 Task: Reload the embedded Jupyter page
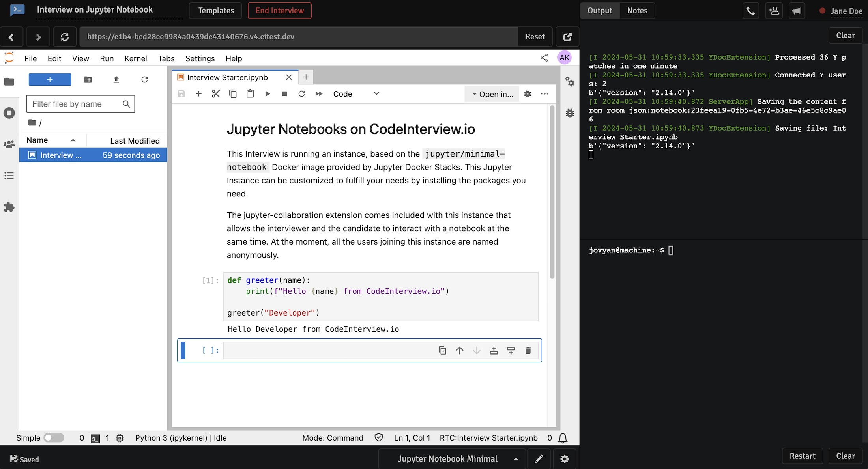(x=65, y=37)
